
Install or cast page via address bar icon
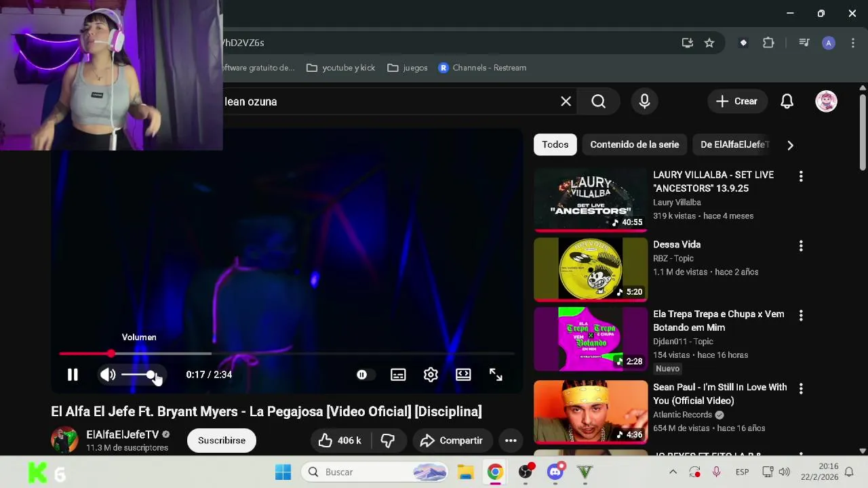(x=688, y=43)
